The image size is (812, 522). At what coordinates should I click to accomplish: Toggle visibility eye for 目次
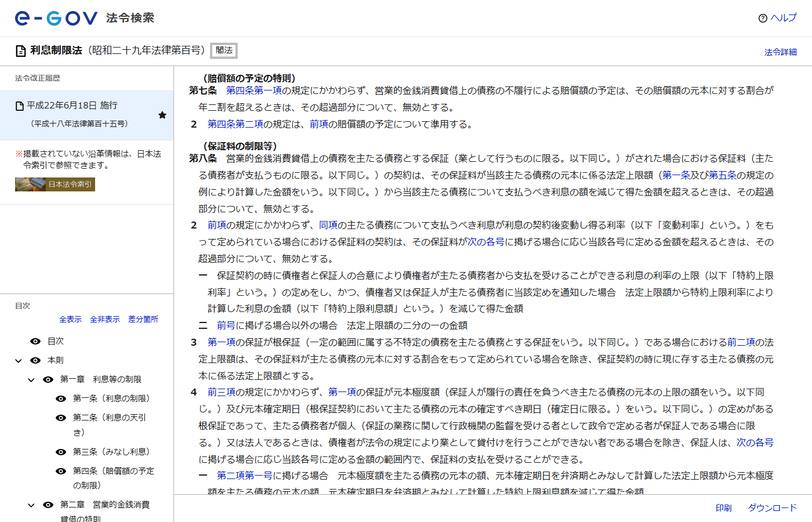(35, 341)
